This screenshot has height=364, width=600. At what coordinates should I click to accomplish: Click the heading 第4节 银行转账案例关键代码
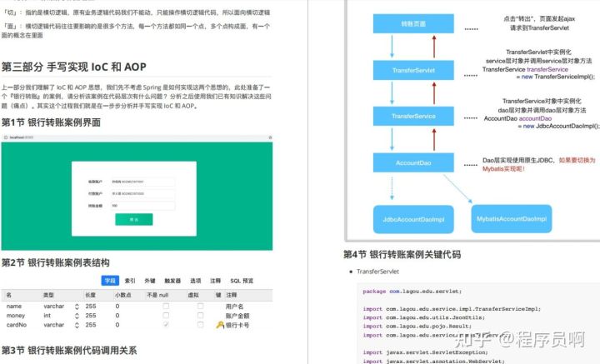pyautogui.click(x=402, y=255)
